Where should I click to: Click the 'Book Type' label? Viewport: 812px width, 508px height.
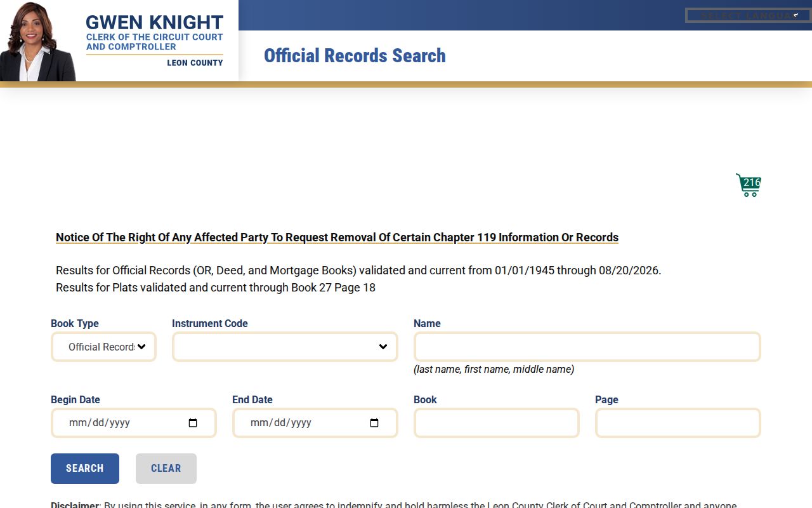pyautogui.click(x=75, y=323)
